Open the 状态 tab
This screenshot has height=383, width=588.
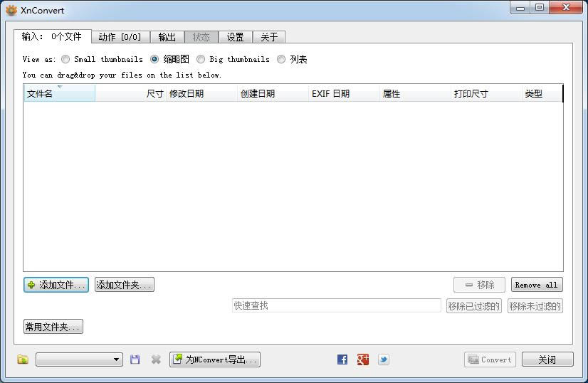point(201,37)
